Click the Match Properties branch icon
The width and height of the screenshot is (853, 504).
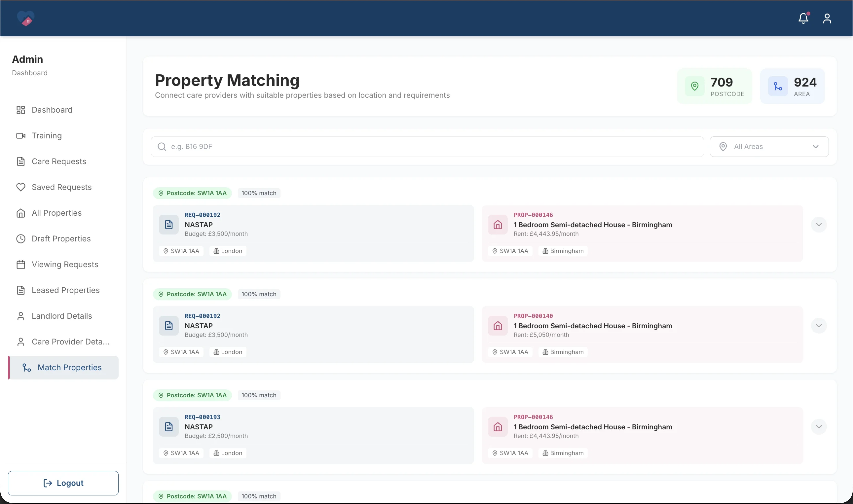tap(26, 368)
